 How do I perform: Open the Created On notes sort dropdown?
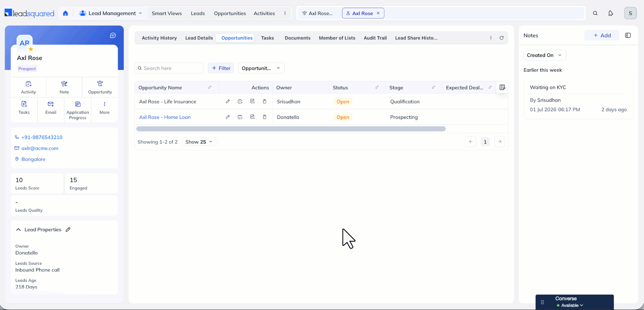544,55
